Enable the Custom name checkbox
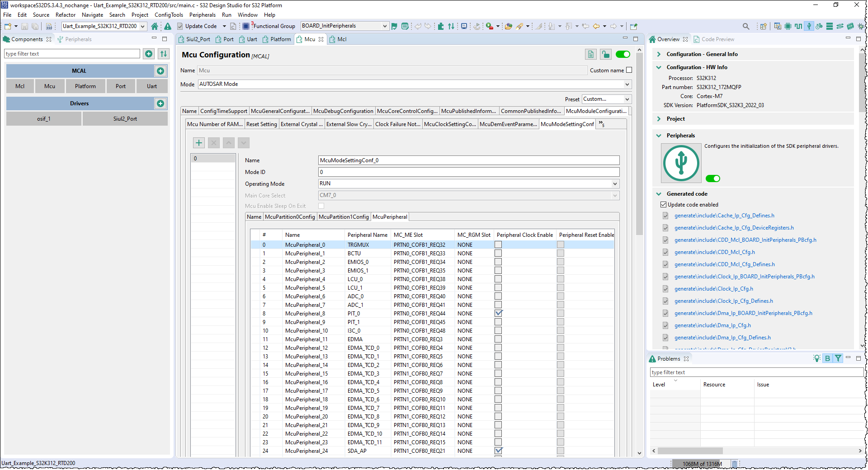 629,70
